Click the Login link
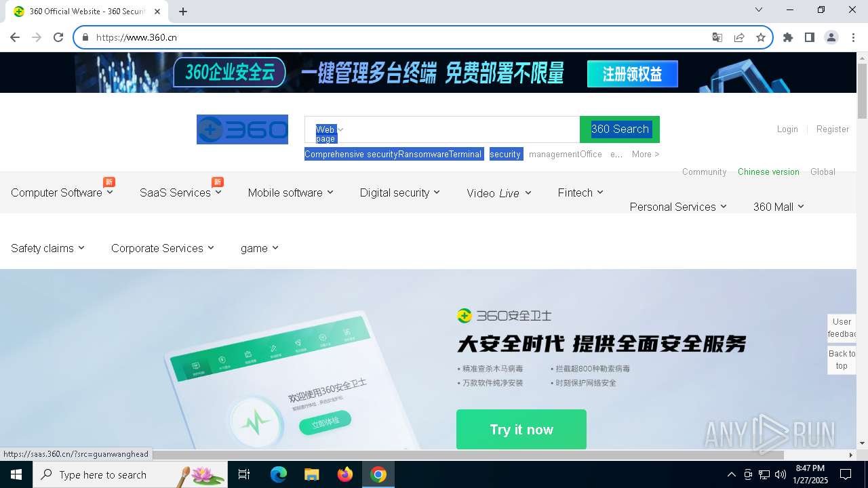The height and width of the screenshot is (488, 868). [787, 129]
